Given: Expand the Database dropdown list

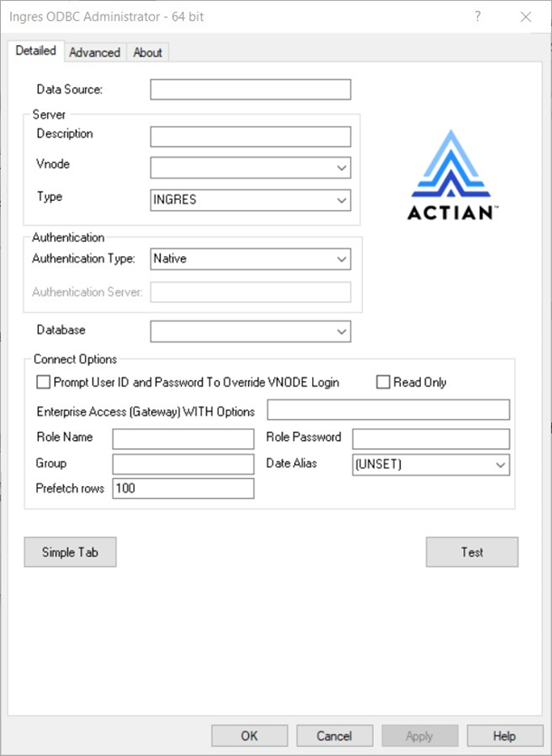Looking at the screenshot, I should [340, 332].
